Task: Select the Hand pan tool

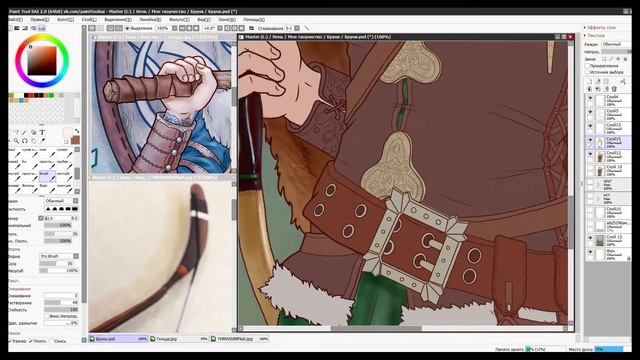Action: click(x=33, y=141)
